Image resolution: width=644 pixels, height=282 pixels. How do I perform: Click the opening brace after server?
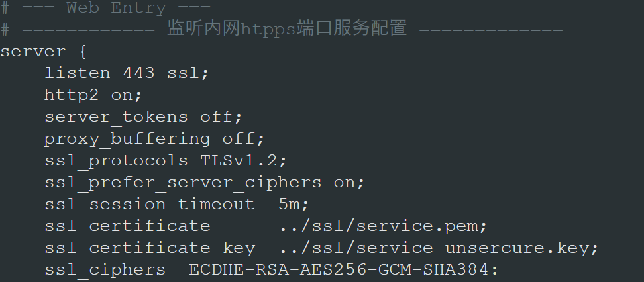pos(83,52)
